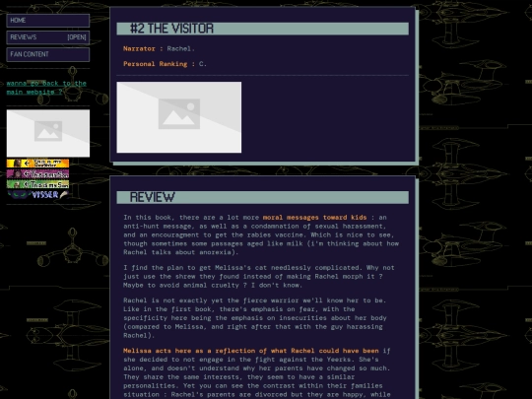Open the HOME menu item

coord(48,21)
